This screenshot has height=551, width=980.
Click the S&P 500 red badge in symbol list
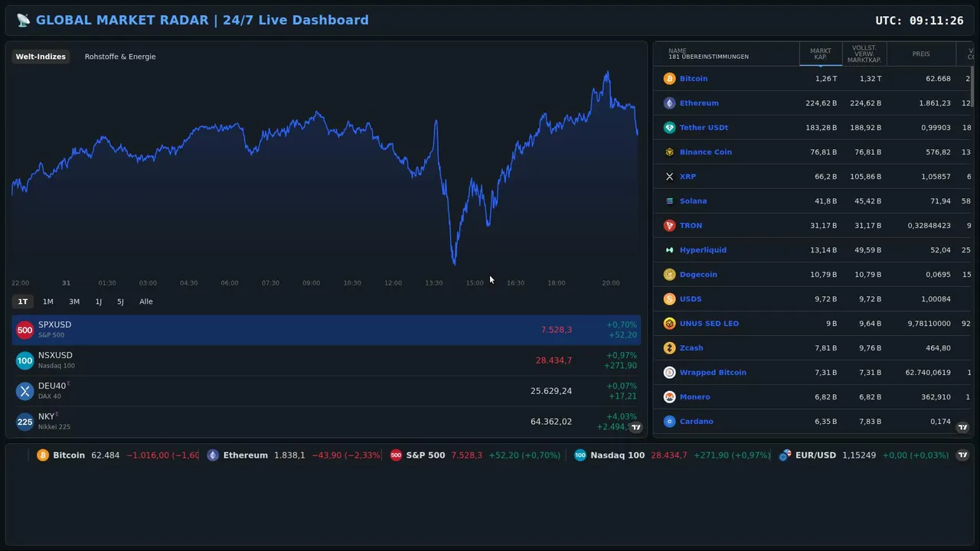click(x=24, y=330)
